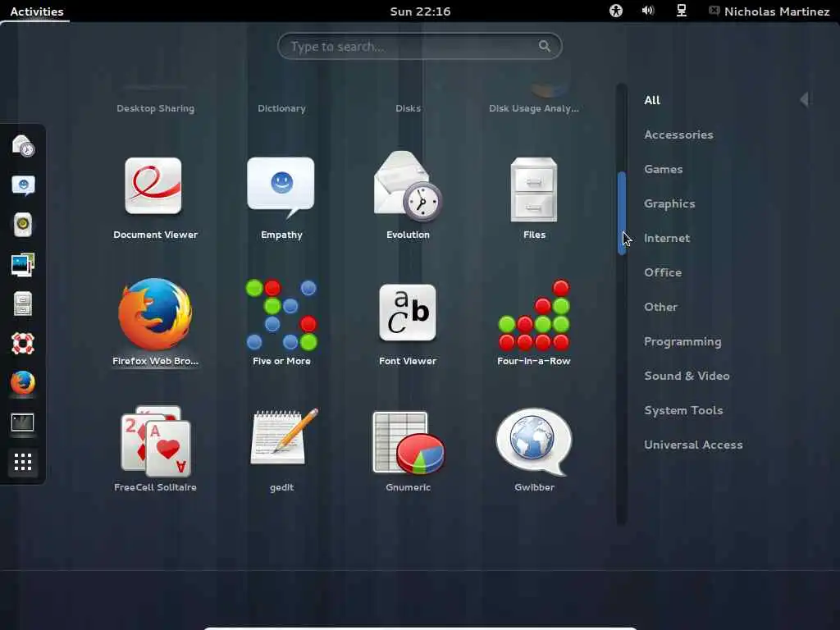Select System Tools category

coord(683,410)
